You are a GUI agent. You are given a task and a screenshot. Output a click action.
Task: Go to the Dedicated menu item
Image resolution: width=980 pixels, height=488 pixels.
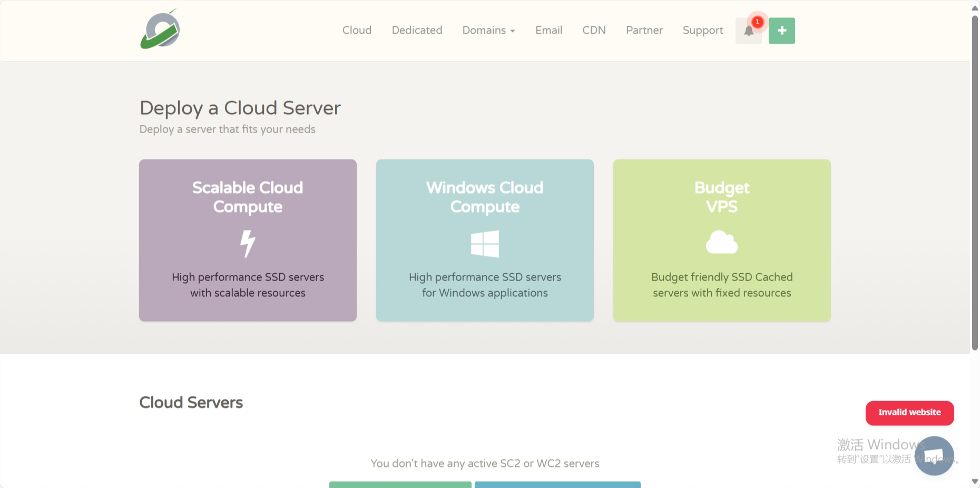(417, 31)
